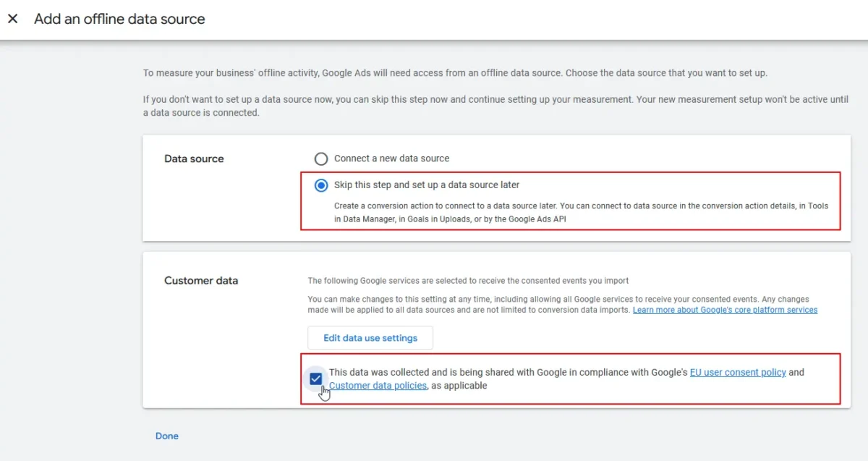The image size is (868, 461).
Task: Click the 'This data was collected' checkbox label
Action: point(508,372)
